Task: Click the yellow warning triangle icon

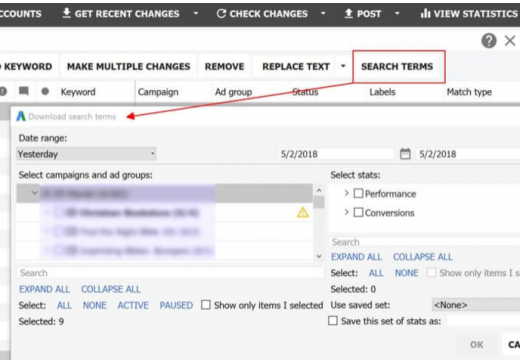Action: (303, 212)
